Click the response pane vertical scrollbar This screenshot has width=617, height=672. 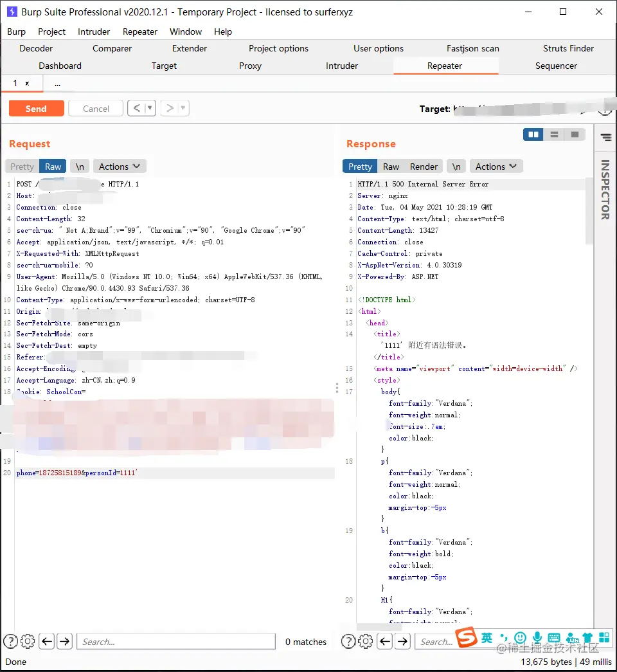tap(589, 212)
